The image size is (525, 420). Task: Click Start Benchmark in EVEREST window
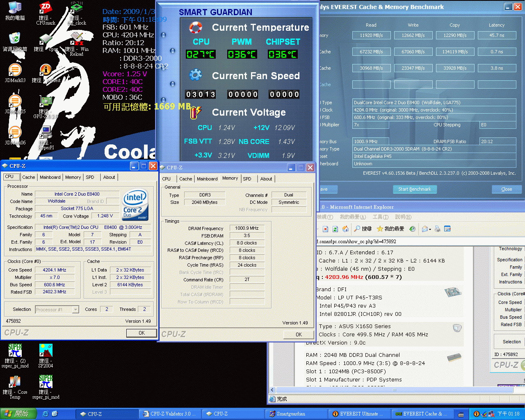(415, 189)
